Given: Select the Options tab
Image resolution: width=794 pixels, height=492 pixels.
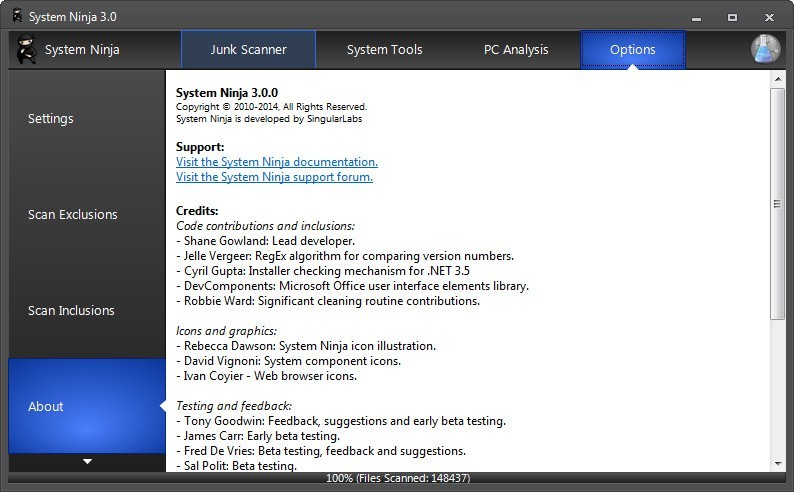Looking at the screenshot, I should 632,50.
